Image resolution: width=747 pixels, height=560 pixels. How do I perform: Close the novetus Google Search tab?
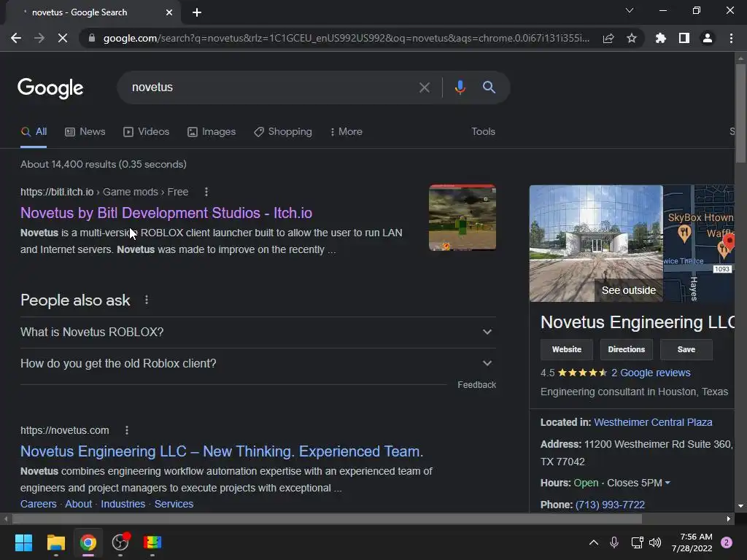169,12
